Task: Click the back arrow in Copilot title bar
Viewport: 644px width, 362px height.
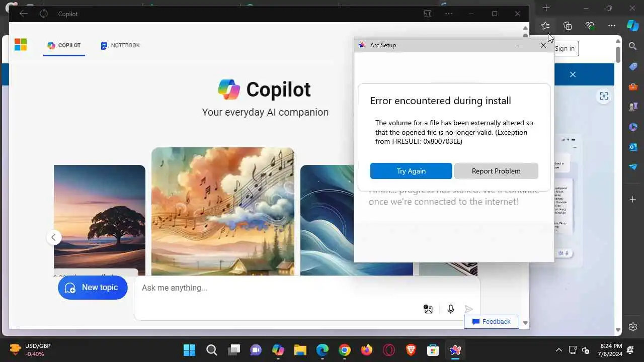Action: coord(23,14)
